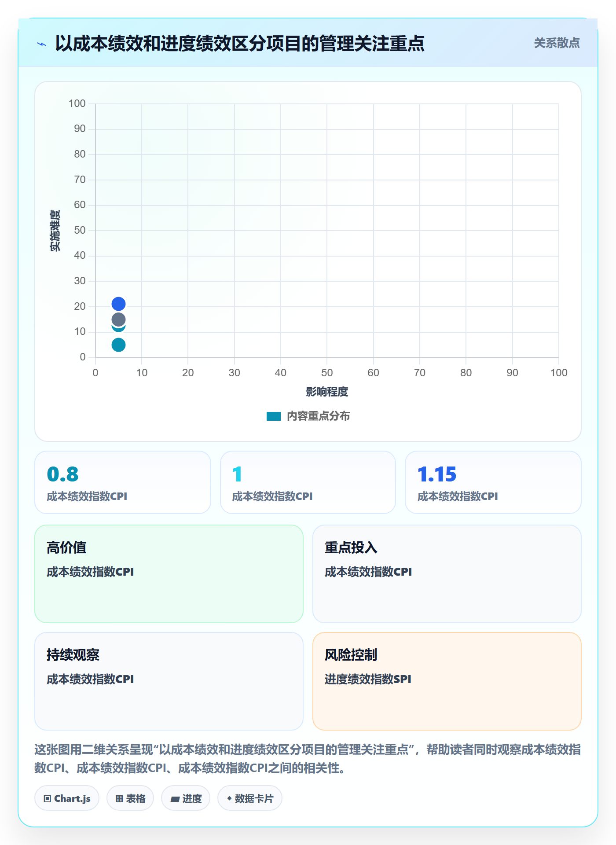
Task: Click the 影响程度 x-axis title
Action: pos(327,392)
